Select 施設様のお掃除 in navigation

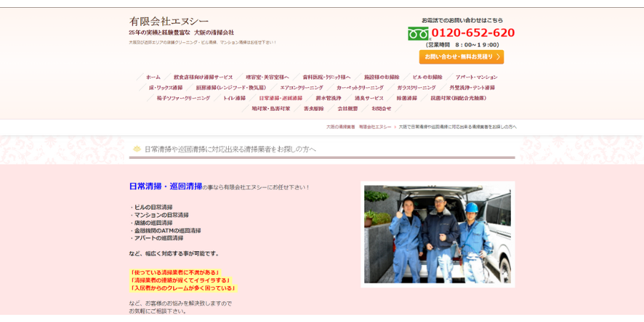(381, 77)
